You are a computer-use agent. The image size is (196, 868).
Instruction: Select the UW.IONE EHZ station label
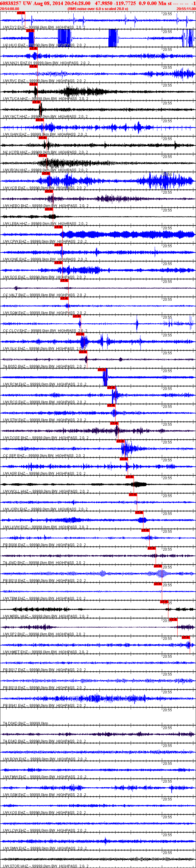[x=45, y=259]
